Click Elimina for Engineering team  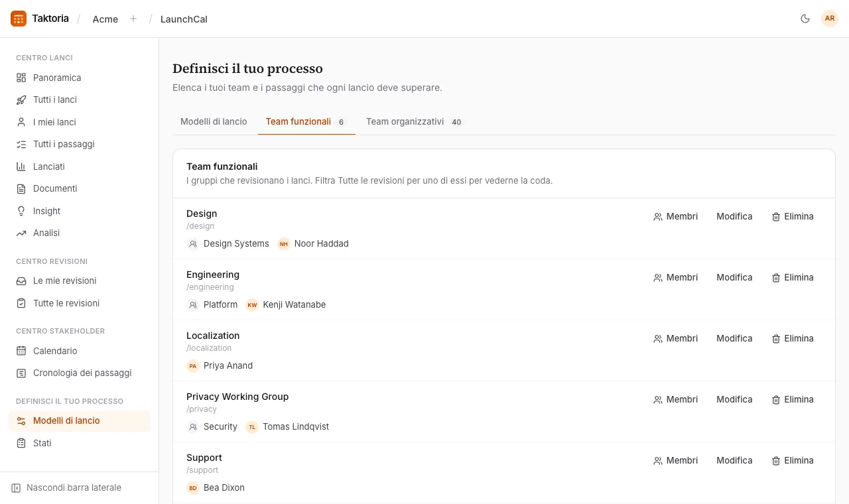pos(793,277)
